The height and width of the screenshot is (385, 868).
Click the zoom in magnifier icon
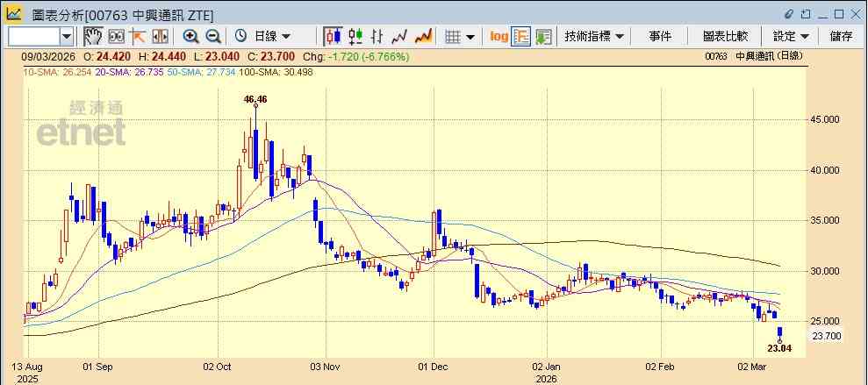click(x=191, y=37)
